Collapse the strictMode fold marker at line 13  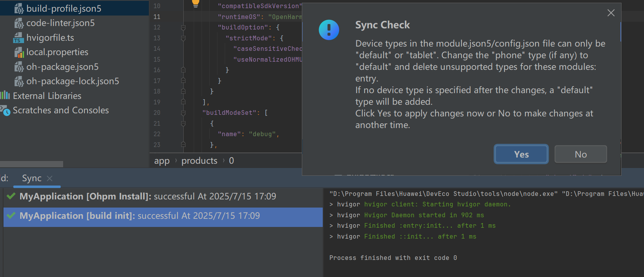pos(183,38)
